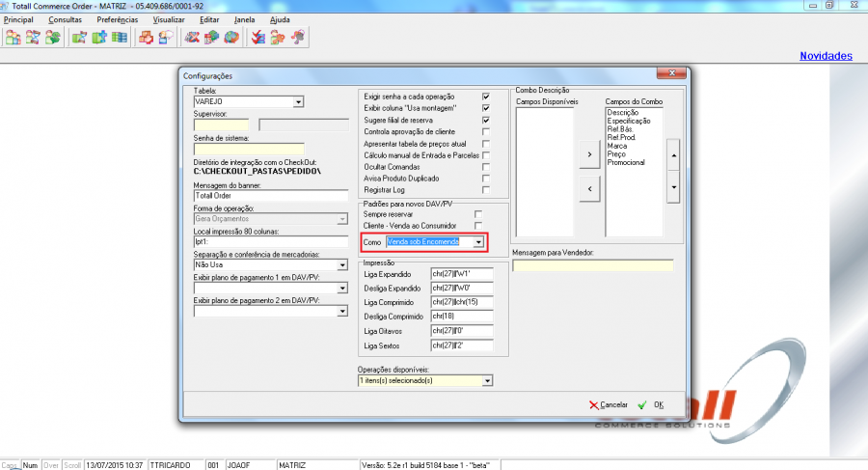Click the green box with hourglass icon
Image resolution: width=868 pixels, height=470 pixels.
(x=79, y=37)
